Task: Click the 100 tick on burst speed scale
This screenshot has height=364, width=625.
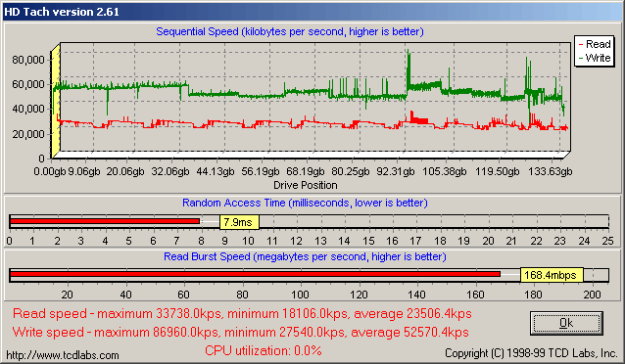Action: (300, 295)
